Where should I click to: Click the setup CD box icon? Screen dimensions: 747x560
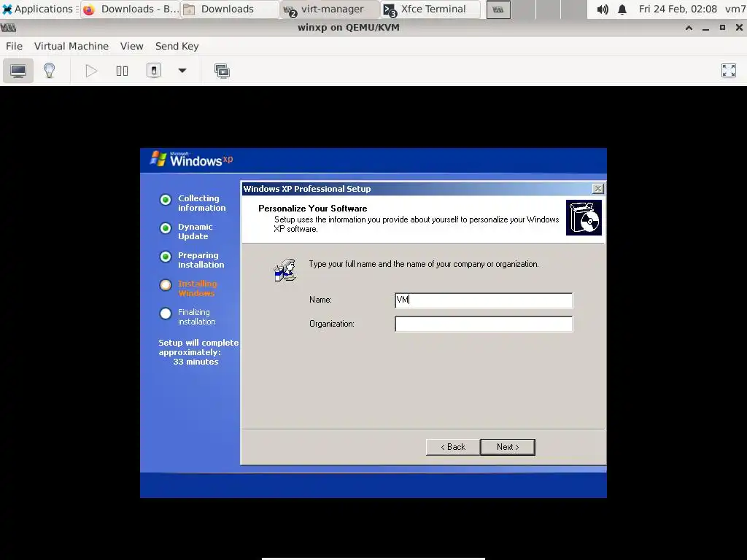pyautogui.click(x=584, y=217)
